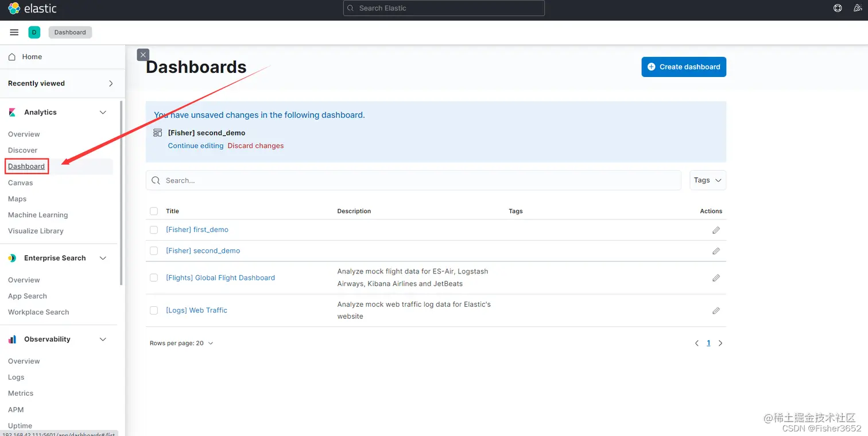Open Dashboard in sidebar
Image resolution: width=868 pixels, height=436 pixels.
[26, 167]
